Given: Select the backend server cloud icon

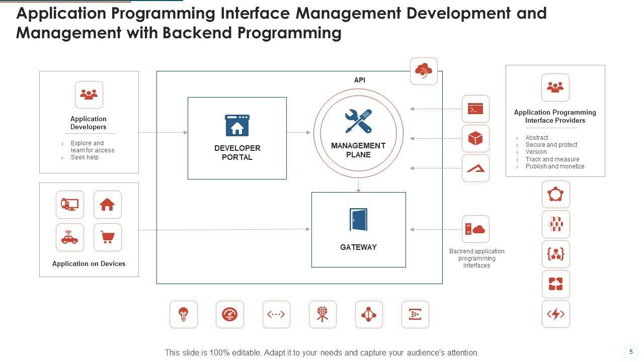Looking at the screenshot, I should tap(475, 229).
